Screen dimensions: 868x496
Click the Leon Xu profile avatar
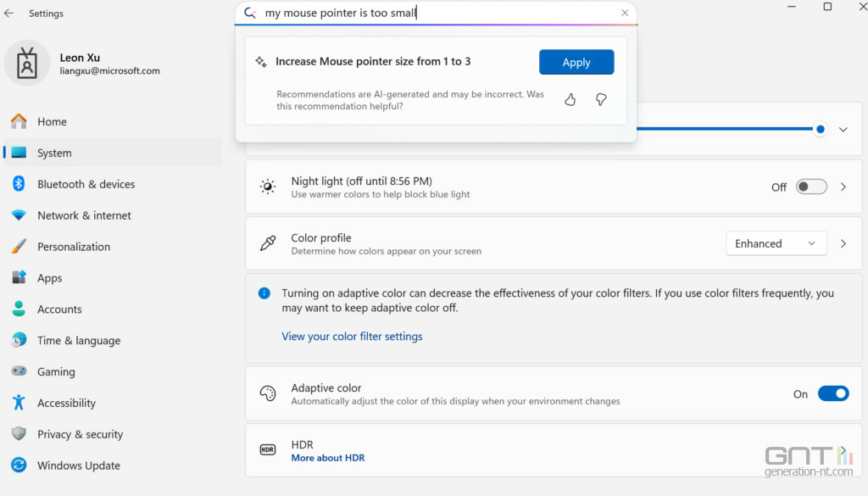pos(26,63)
